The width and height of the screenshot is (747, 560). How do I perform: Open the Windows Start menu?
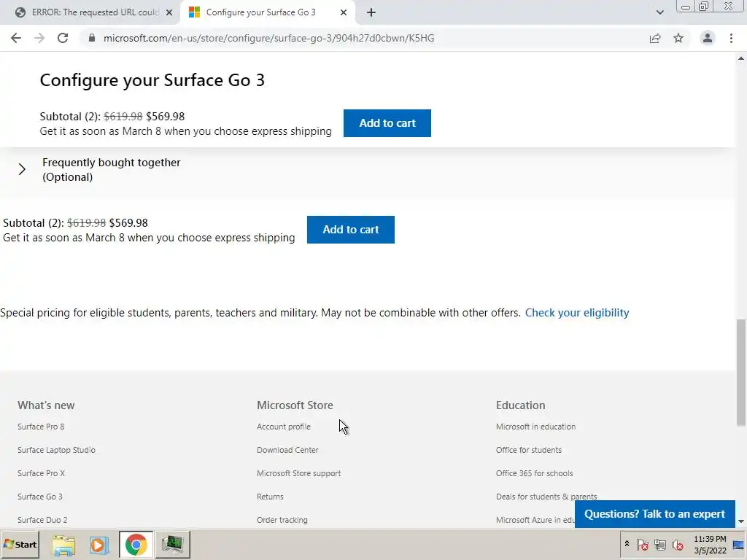click(x=20, y=544)
